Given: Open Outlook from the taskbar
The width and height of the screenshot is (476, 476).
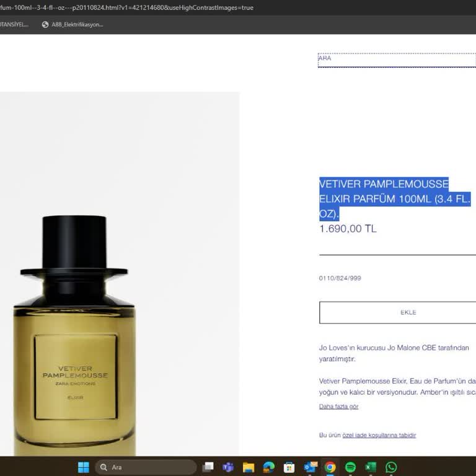Looking at the screenshot, I should pyautogui.click(x=310, y=467).
